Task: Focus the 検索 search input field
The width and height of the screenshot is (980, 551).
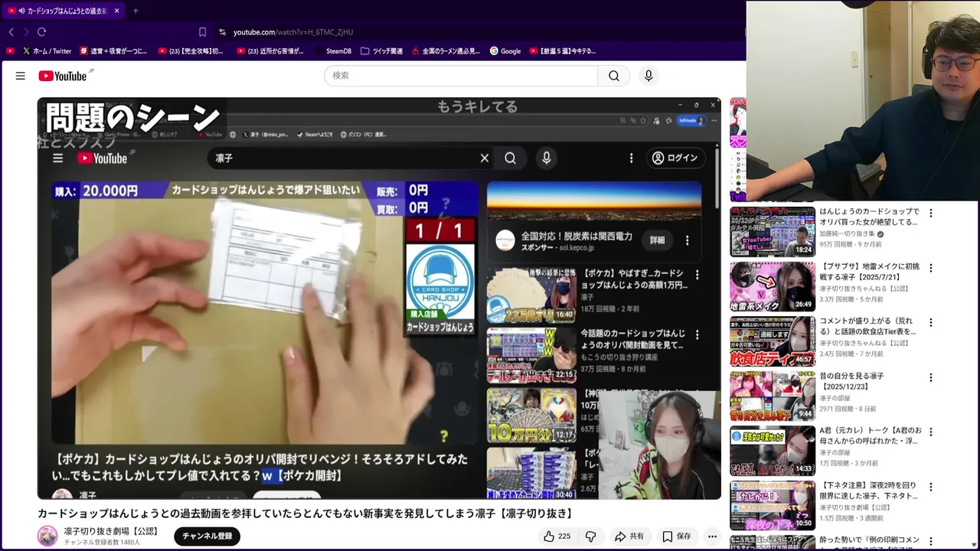Action: pos(461,76)
